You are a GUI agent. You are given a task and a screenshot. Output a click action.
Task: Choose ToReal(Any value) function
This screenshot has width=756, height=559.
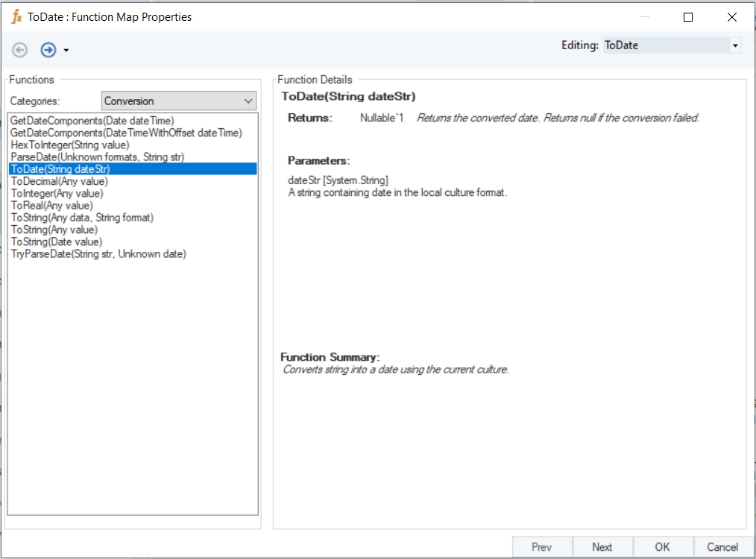click(51, 206)
